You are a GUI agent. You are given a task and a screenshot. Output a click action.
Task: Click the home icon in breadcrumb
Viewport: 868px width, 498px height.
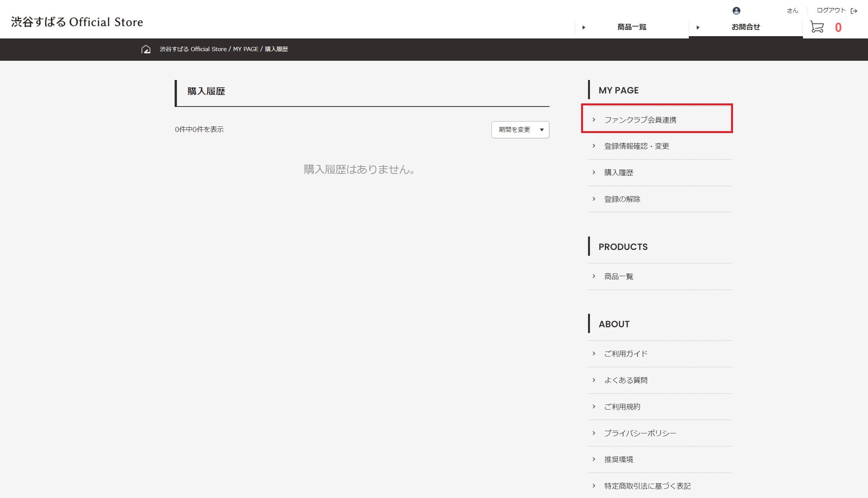[146, 49]
